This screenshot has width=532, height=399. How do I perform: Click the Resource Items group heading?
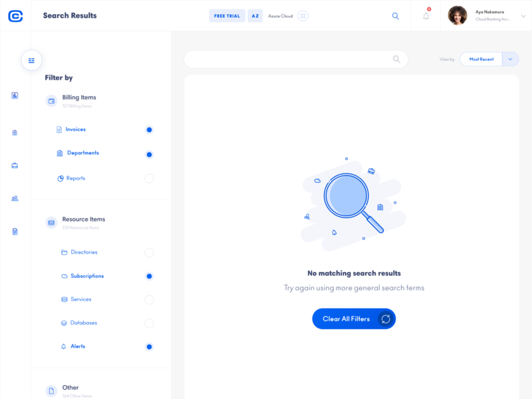pos(84,219)
